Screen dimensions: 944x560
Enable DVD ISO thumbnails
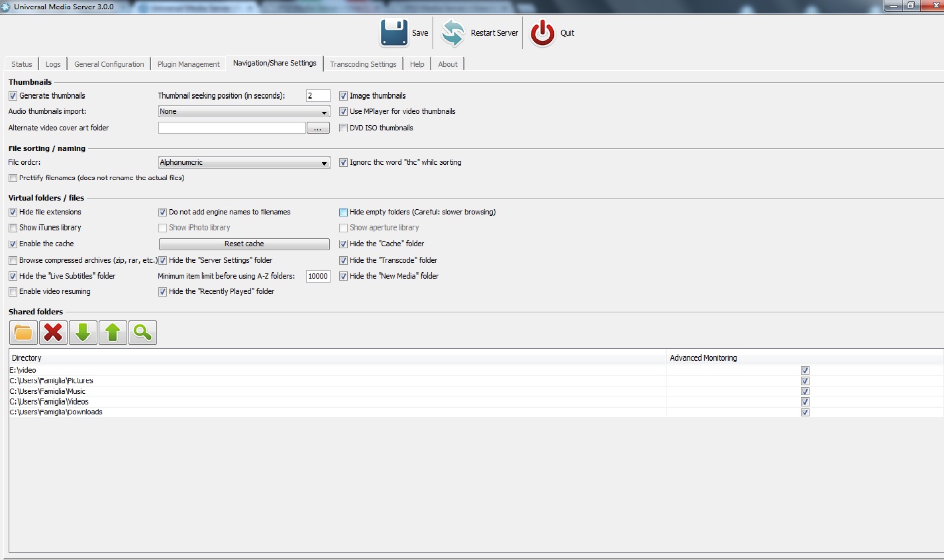tap(343, 128)
